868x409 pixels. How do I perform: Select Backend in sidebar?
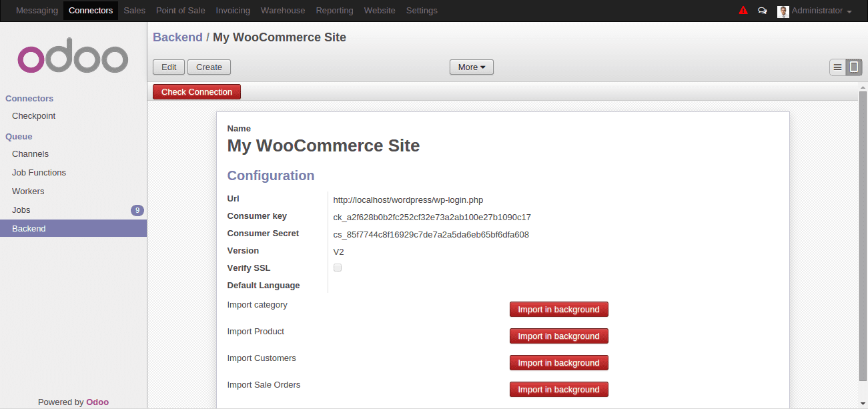click(73, 229)
